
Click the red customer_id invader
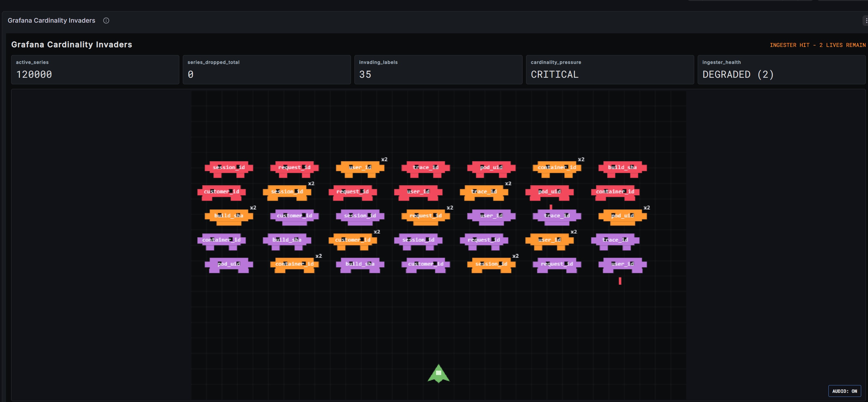point(221,193)
